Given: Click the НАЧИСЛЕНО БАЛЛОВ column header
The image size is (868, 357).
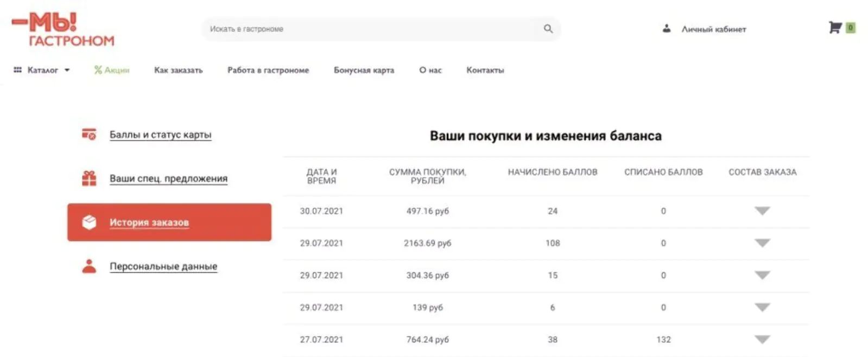Looking at the screenshot, I should tap(553, 172).
